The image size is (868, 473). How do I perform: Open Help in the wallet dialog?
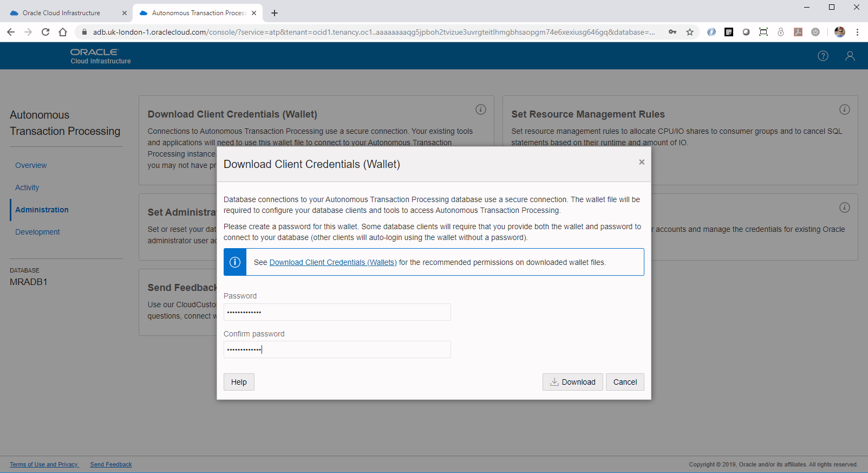(239, 382)
